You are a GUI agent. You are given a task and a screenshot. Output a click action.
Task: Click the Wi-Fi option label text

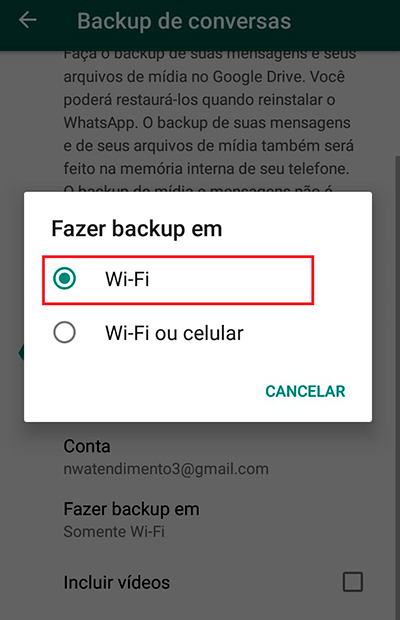pyautogui.click(x=127, y=279)
